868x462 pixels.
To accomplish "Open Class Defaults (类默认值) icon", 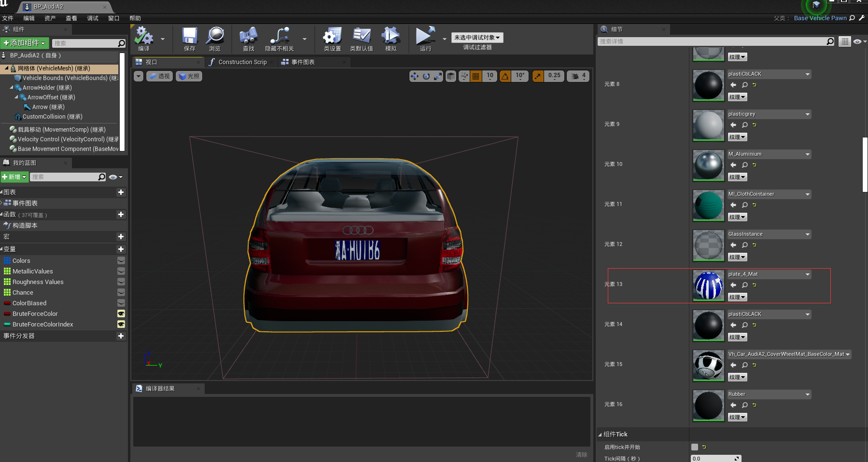I will click(361, 37).
